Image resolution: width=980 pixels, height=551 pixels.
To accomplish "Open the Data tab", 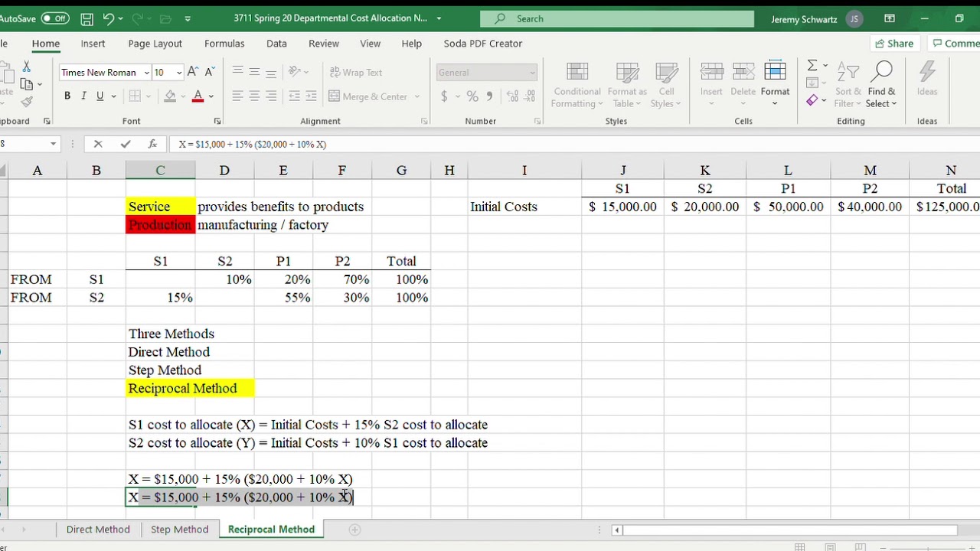I will (x=276, y=44).
